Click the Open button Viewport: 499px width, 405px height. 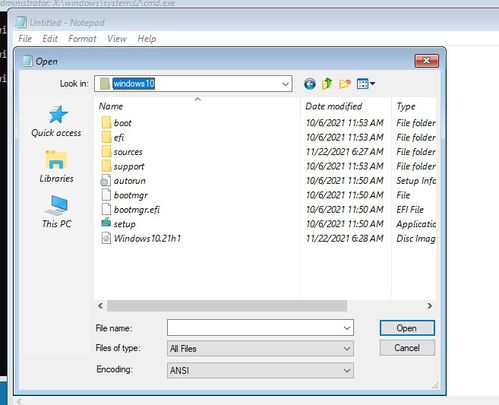pos(407,328)
